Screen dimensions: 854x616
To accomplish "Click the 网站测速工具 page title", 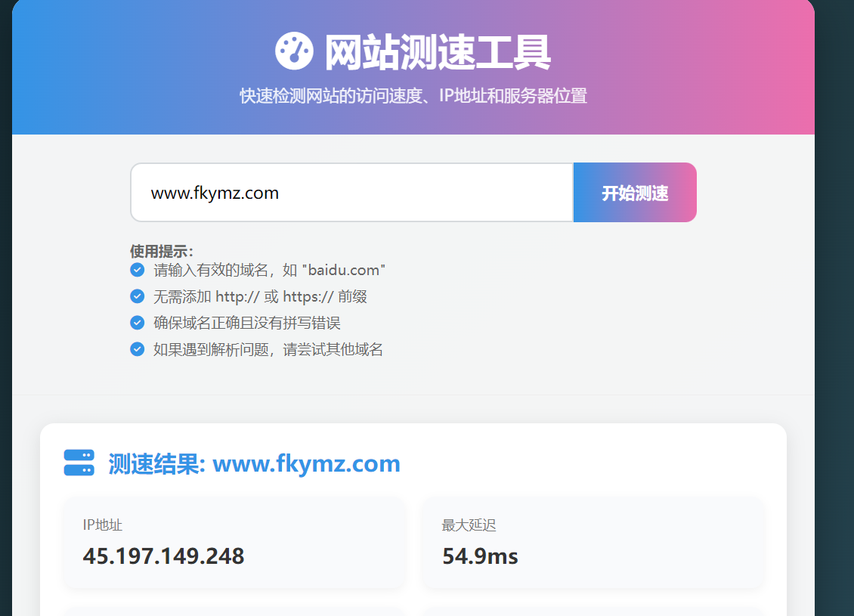I will coord(438,52).
